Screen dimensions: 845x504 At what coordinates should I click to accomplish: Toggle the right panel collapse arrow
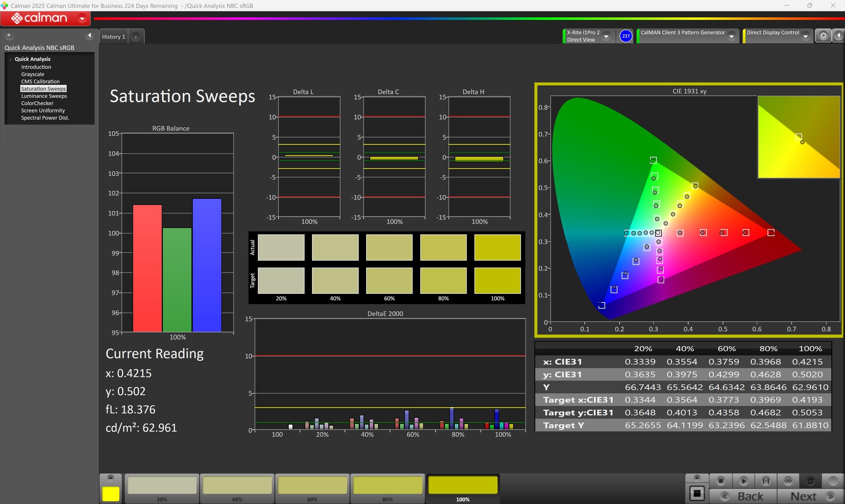tap(839, 36)
